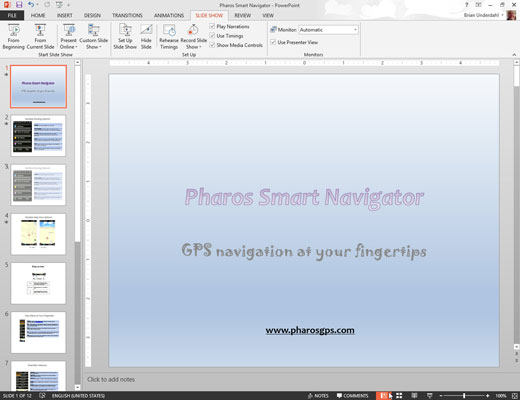The image size is (520, 400).
Task: Switch to the INSERT tab
Action: click(64, 16)
